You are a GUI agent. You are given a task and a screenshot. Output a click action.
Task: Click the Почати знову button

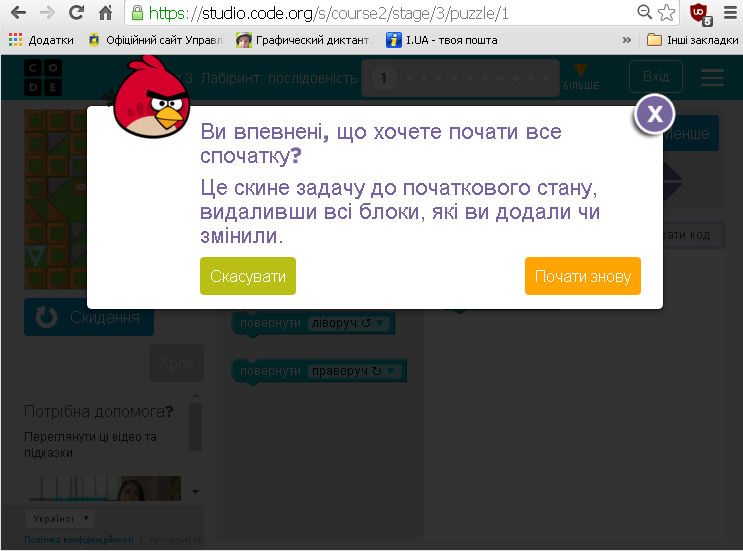click(583, 276)
